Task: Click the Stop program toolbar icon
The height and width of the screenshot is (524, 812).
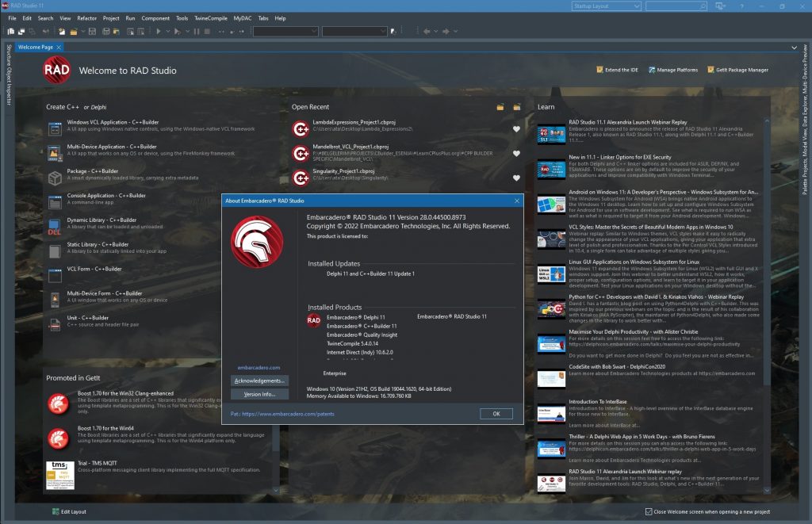Action: click(207, 32)
